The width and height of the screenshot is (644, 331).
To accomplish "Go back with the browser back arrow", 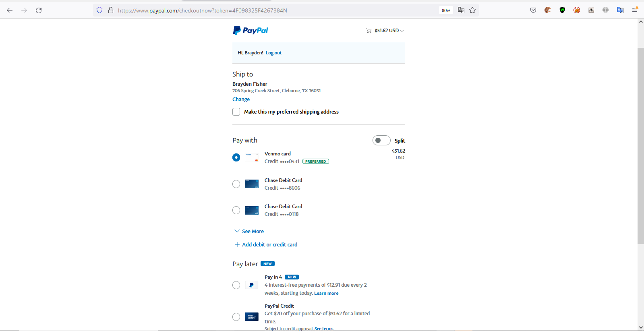I will pos(10,10).
